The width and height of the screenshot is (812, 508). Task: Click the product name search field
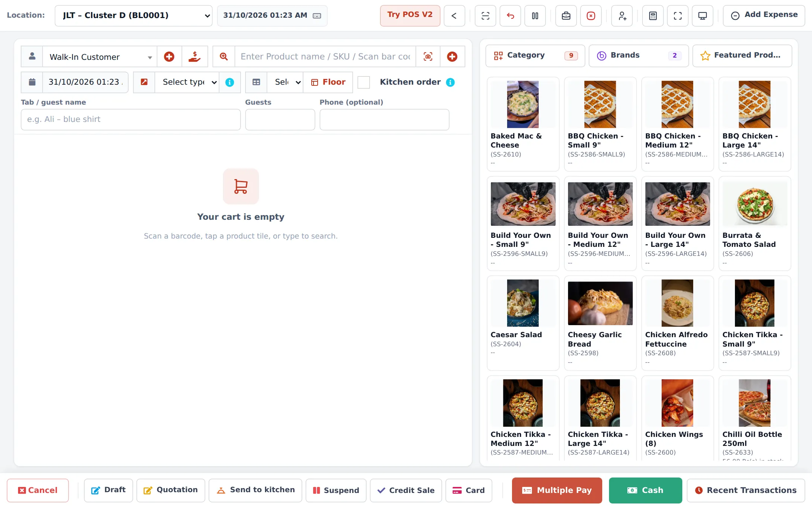(326, 57)
